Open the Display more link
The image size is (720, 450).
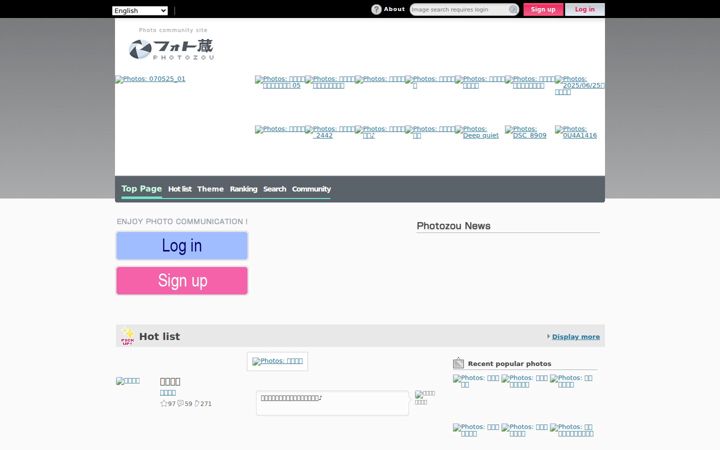576,337
